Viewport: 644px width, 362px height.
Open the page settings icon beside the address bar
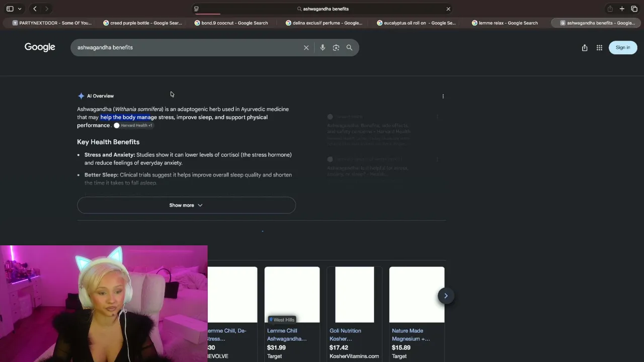196,9
